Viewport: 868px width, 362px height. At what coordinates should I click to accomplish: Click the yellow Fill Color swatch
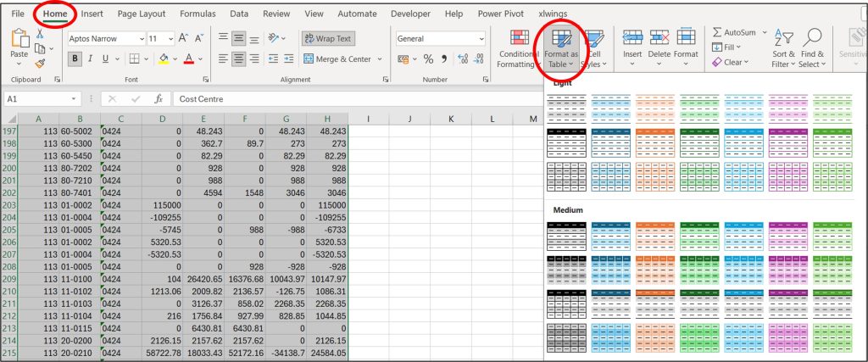tap(164, 58)
